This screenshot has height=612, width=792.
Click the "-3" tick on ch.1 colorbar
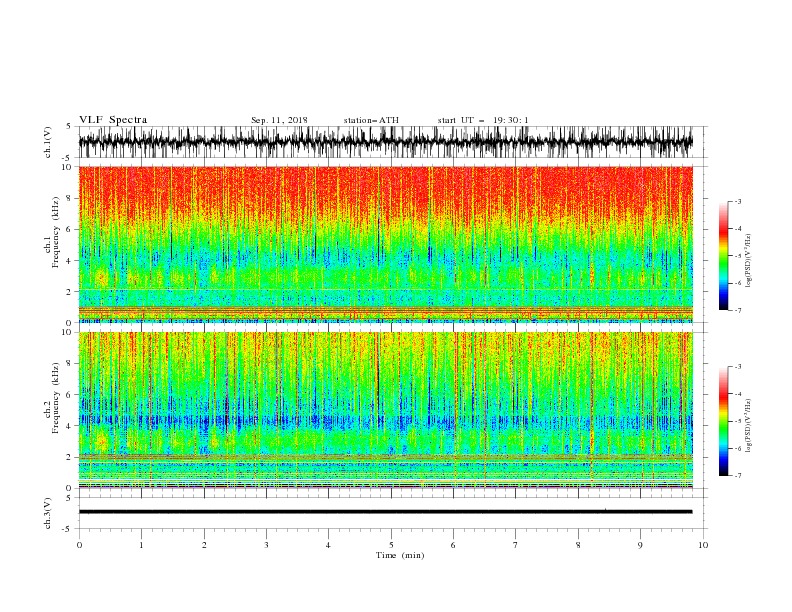coord(737,201)
